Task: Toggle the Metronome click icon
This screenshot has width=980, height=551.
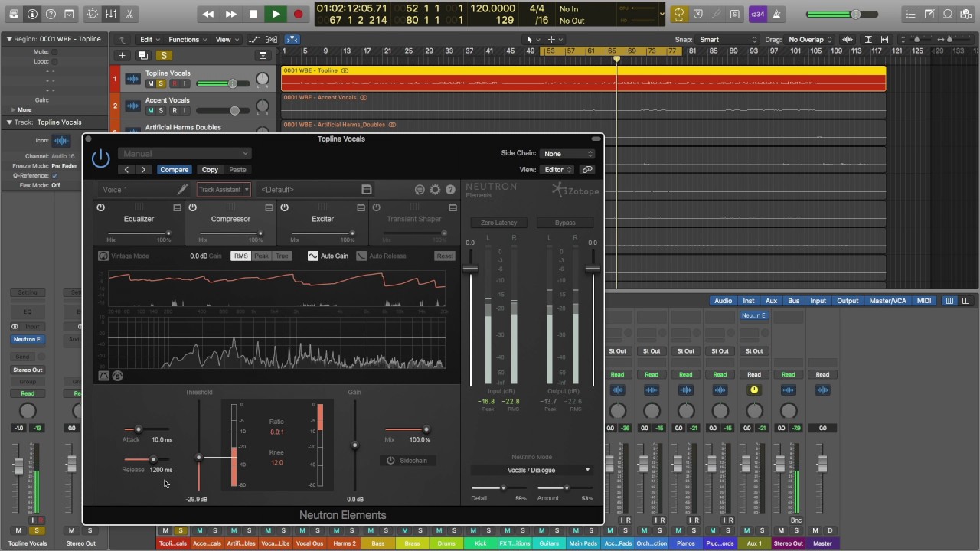Action: tap(775, 14)
